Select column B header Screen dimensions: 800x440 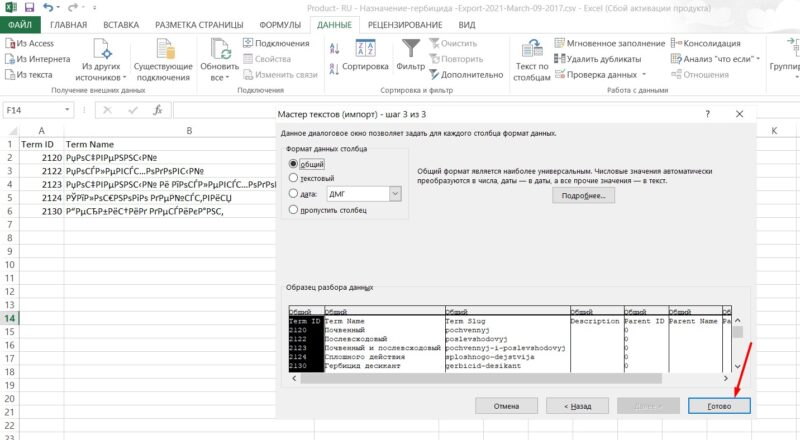pos(189,131)
